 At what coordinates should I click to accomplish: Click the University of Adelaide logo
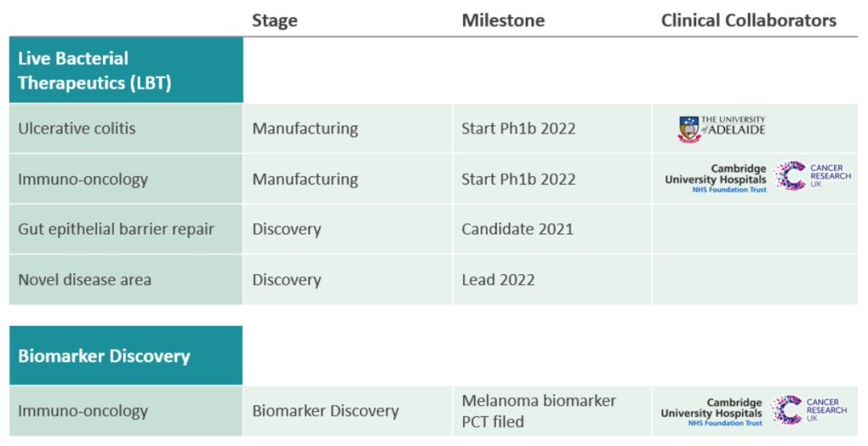click(721, 129)
